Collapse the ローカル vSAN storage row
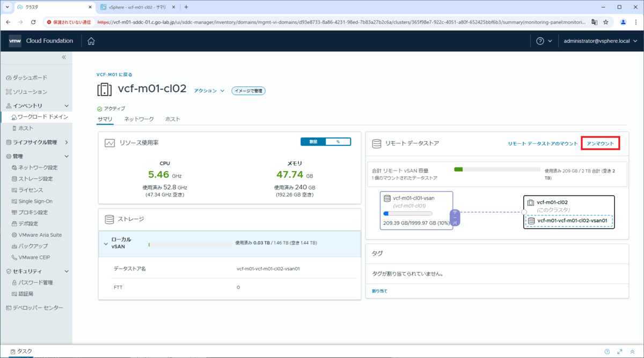The width and height of the screenshot is (644, 358). [106, 244]
